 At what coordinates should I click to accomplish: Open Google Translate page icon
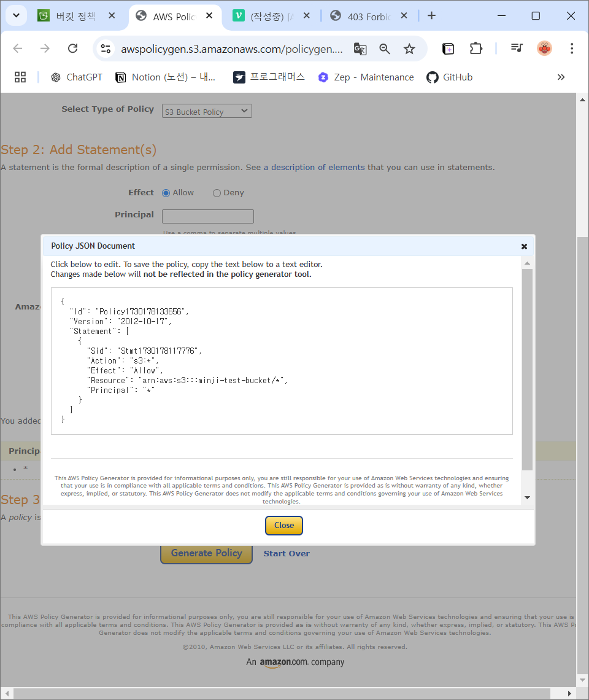coord(360,49)
